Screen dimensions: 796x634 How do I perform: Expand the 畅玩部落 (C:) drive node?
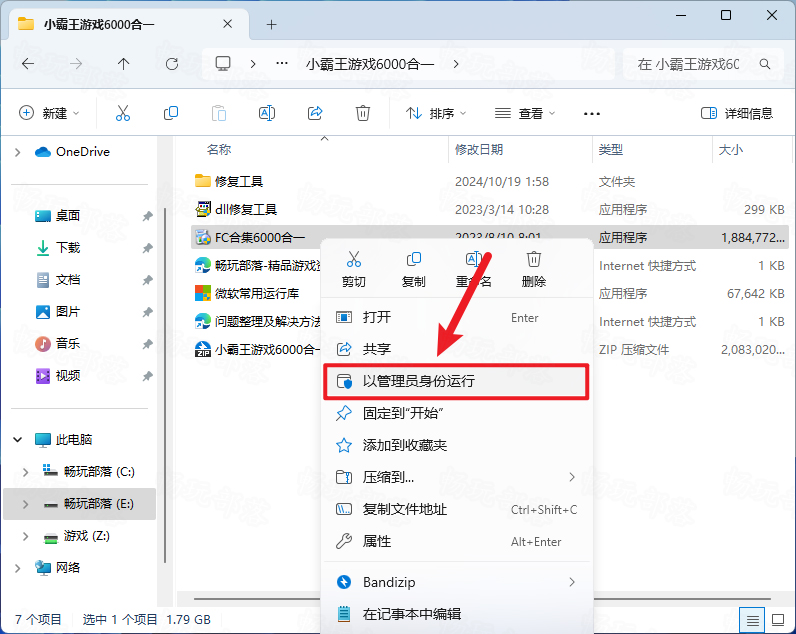pyautogui.click(x=26, y=472)
